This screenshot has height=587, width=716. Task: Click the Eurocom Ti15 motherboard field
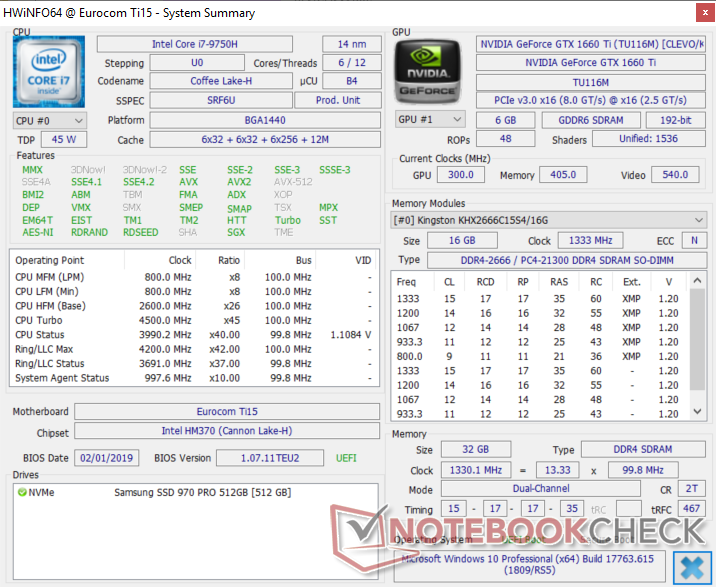(227, 412)
